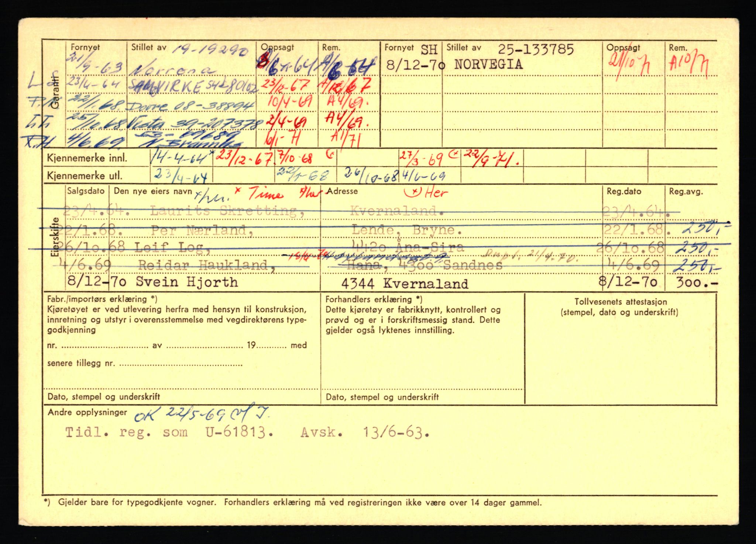Viewport: 756px width, 544px height.
Task: Click the red handwritten word 'Time'
Action: pyautogui.click(x=266, y=194)
